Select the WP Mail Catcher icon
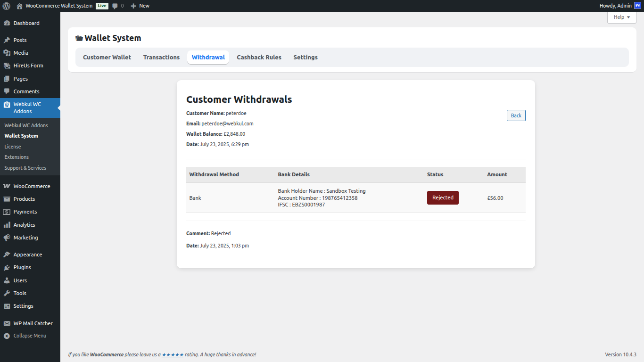The width and height of the screenshot is (644, 362). (8, 323)
